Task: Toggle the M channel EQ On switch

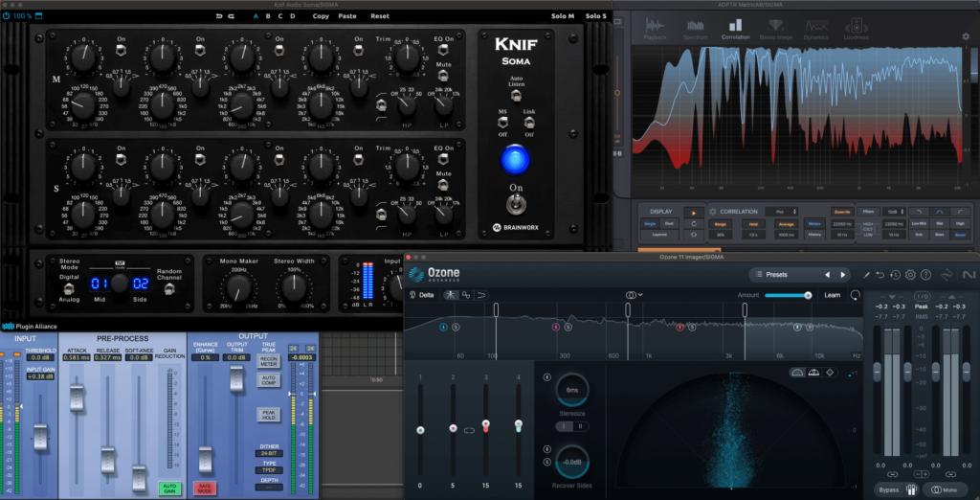Action: (444, 51)
